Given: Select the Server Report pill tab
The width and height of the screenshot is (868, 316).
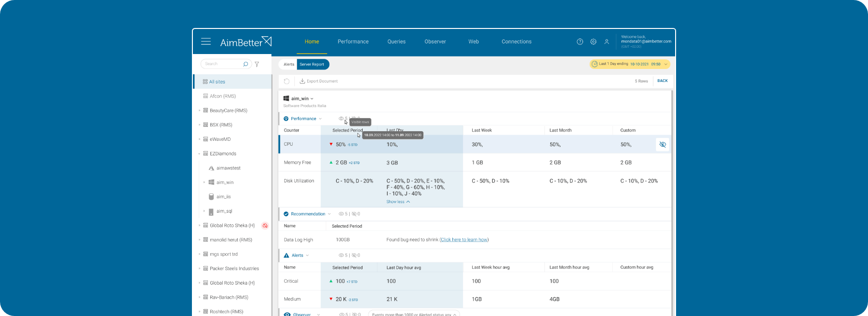Looking at the screenshot, I should coord(312,64).
